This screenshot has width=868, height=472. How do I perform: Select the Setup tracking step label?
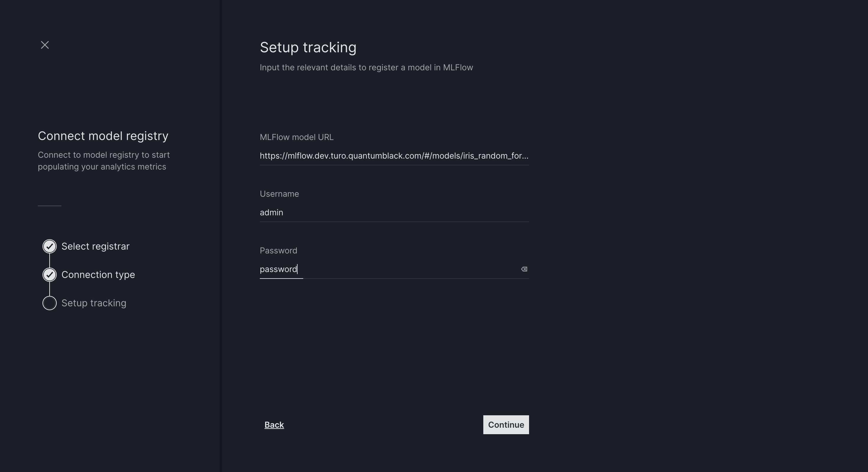(94, 303)
